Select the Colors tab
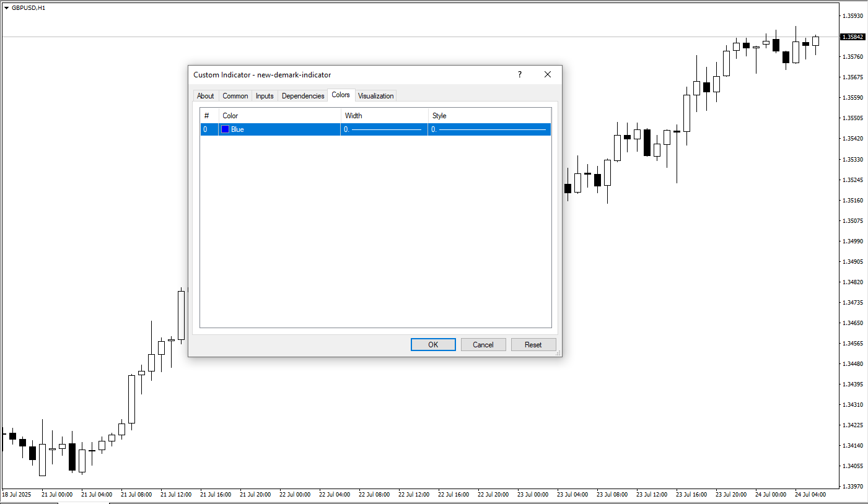This screenshot has height=504, width=868. [341, 95]
